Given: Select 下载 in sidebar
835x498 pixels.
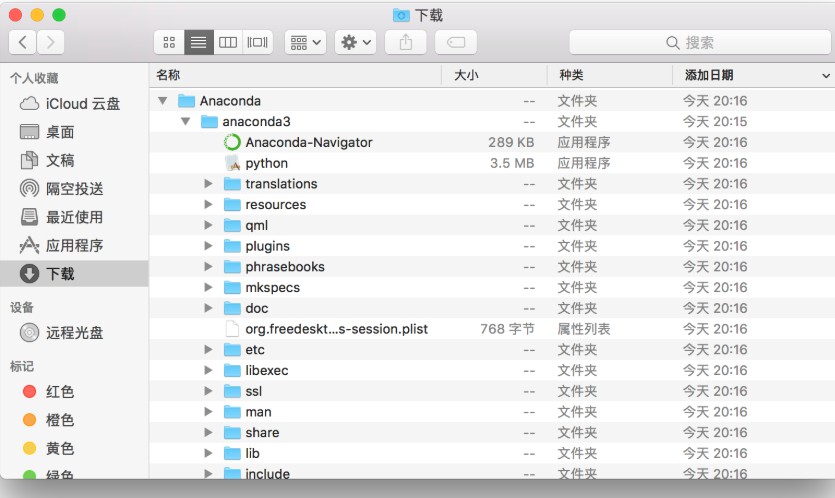Looking at the screenshot, I should [74, 274].
